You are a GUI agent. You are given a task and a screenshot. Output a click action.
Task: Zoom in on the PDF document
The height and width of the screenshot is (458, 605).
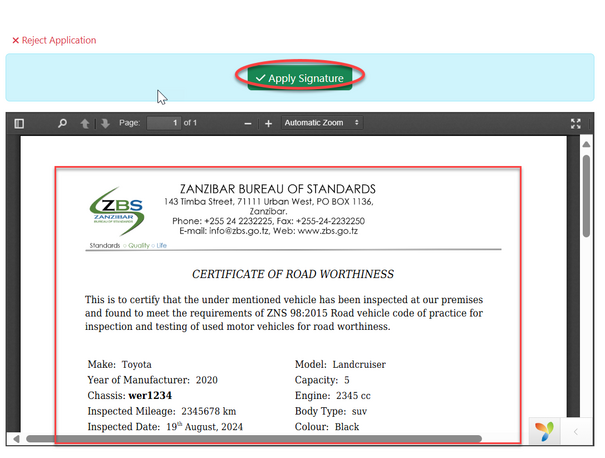(268, 123)
